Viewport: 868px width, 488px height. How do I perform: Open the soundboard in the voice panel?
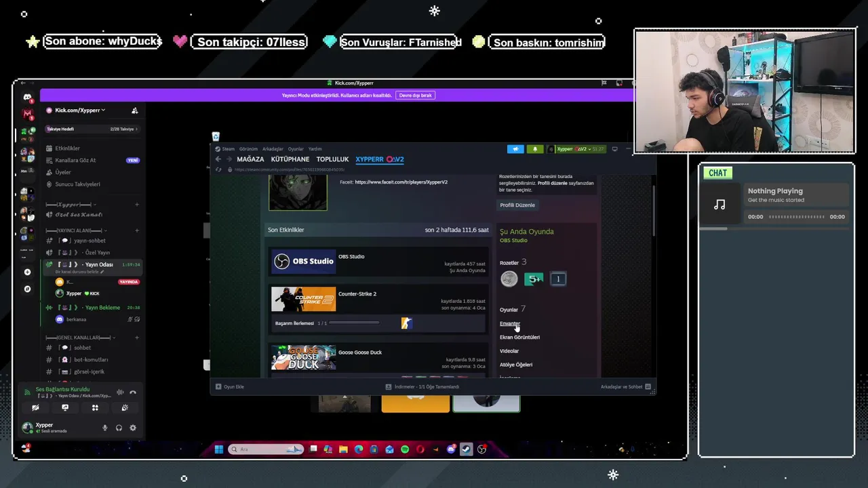tap(125, 408)
